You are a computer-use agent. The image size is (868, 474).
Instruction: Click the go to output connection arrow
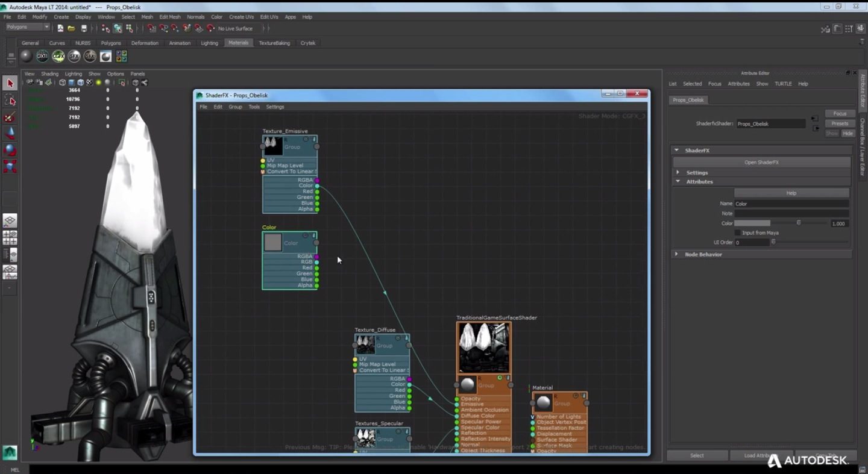click(816, 128)
